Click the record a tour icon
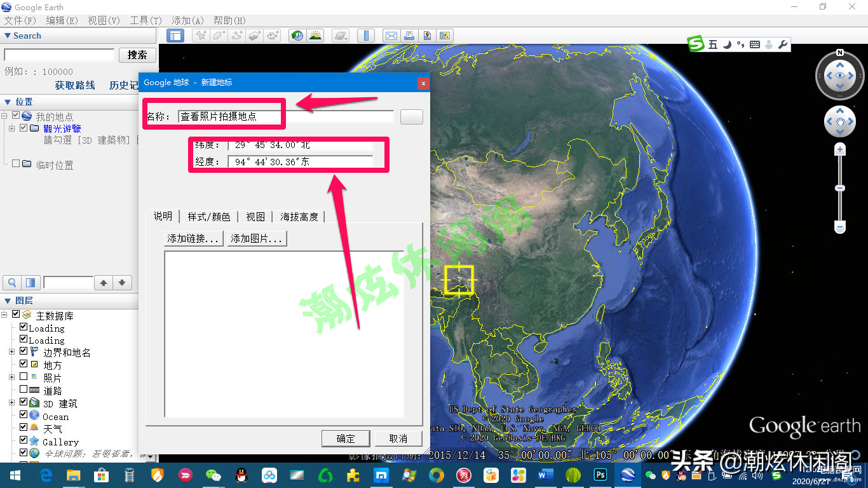The height and width of the screenshot is (488, 868). coord(273,36)
